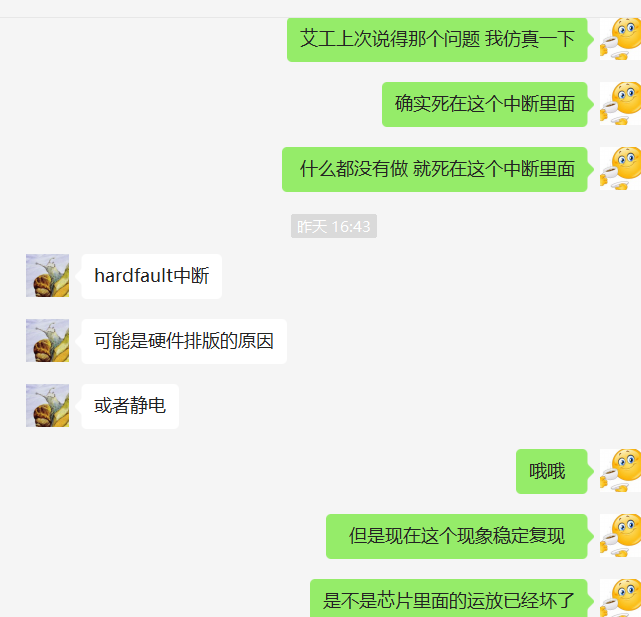
Task: Select the '可能是硬件排版的原因' message bubble
Action: [x=184, y=341]
